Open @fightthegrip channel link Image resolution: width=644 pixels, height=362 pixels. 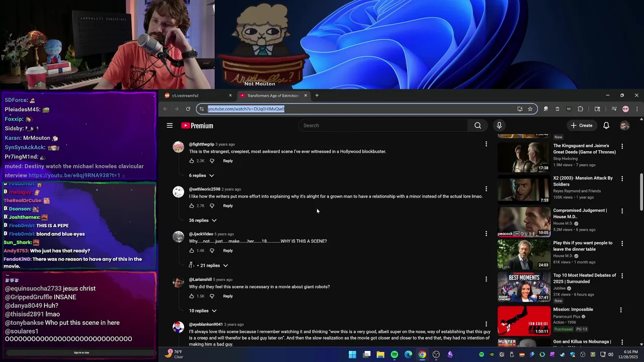pos(201,144)
